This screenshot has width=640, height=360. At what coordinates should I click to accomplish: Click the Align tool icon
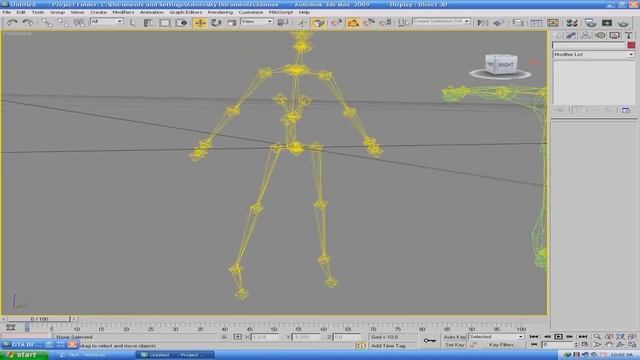[x=498, y=22]
